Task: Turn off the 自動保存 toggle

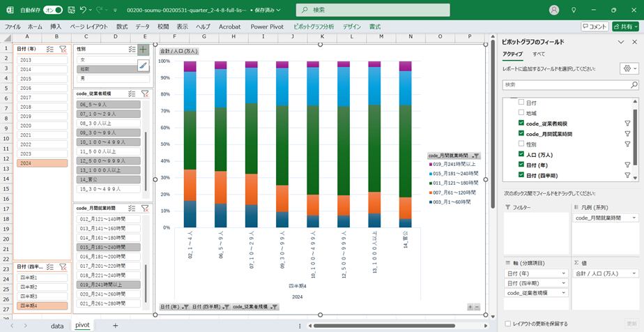Action: 52,10
